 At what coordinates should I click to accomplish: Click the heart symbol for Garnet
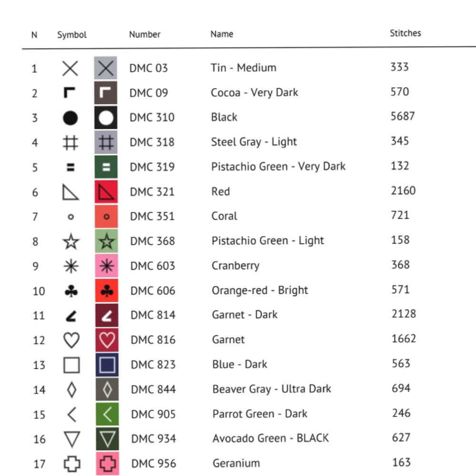click(71, 340)
